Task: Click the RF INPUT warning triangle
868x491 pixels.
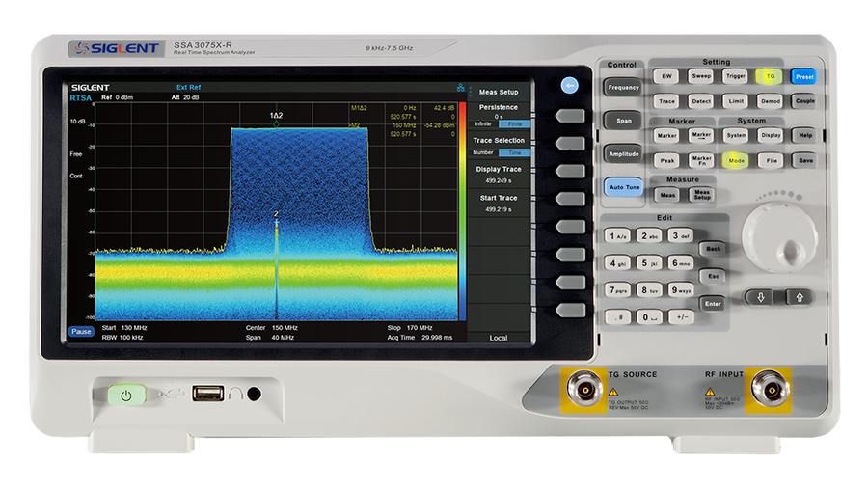Action: [710, 392]
